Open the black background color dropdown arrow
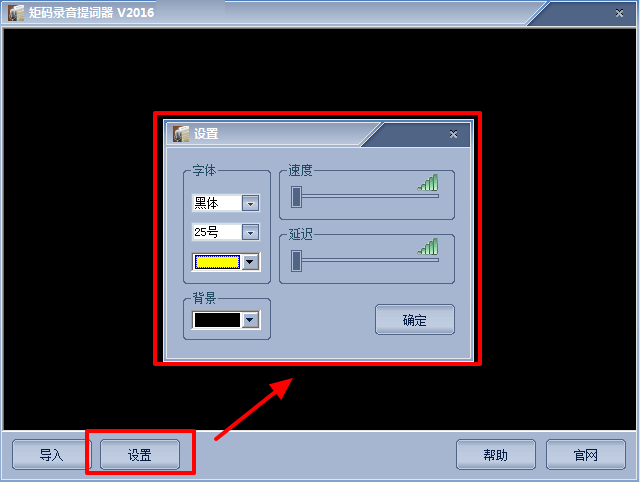 coord(250,320)
